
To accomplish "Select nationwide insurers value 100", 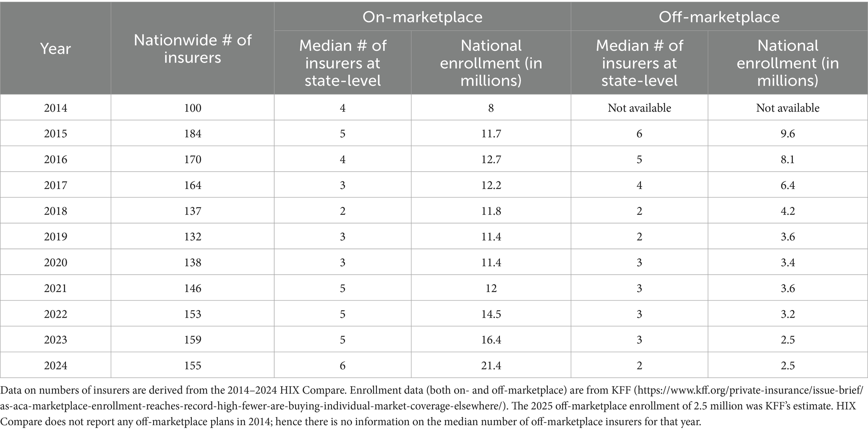I will tap(193, 108).
